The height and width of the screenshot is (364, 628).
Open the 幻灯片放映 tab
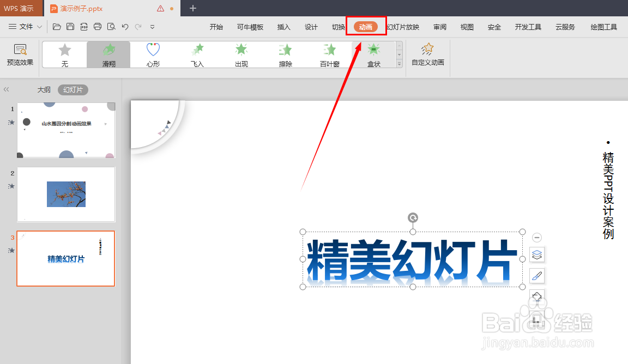tap(403, 27)
